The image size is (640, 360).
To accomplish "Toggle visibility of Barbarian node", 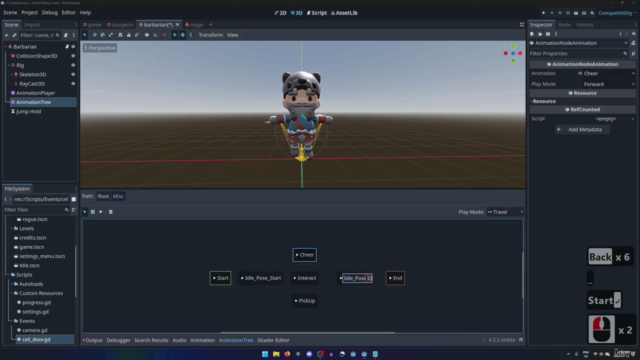I will 73,47.
